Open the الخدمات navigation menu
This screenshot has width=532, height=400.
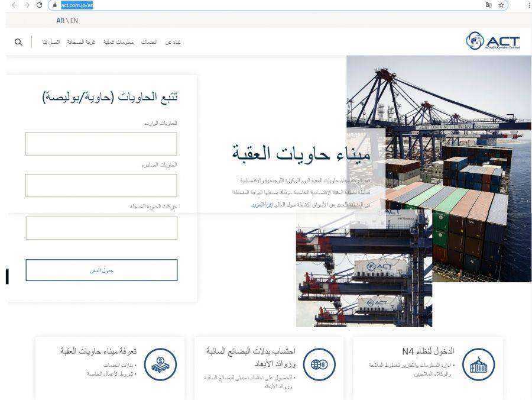tap(150, 42)
